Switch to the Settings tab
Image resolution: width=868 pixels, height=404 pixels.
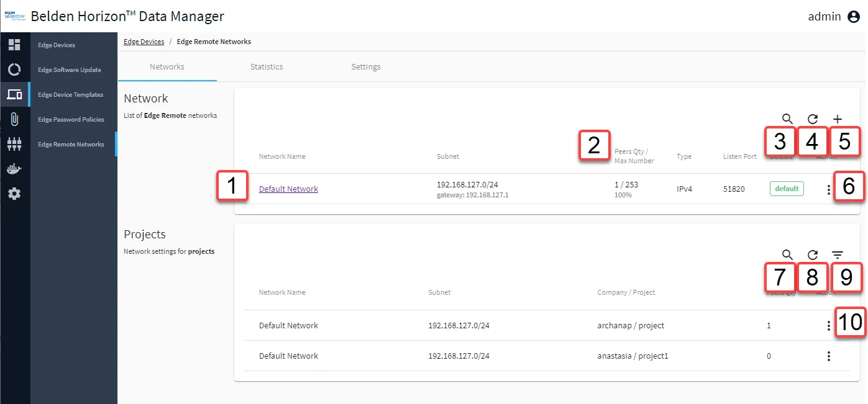(x=366, y=66)
